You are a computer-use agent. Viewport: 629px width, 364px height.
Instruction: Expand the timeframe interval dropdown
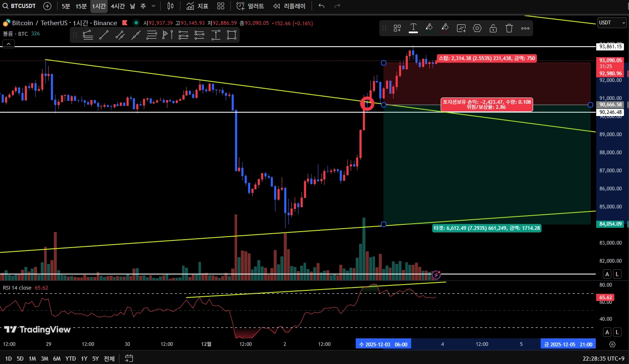tap(153, 6)
